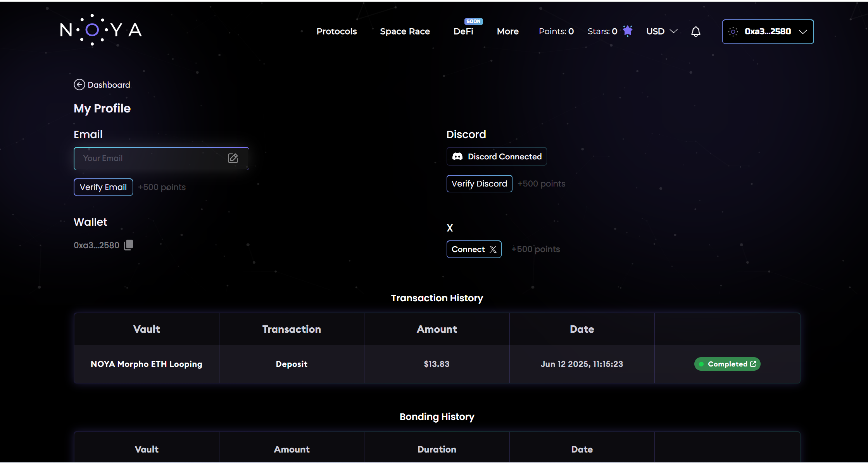Screen dimensions: 868x463
Task: Click the back arrow beside Dashboard
Action: point(79,85)
